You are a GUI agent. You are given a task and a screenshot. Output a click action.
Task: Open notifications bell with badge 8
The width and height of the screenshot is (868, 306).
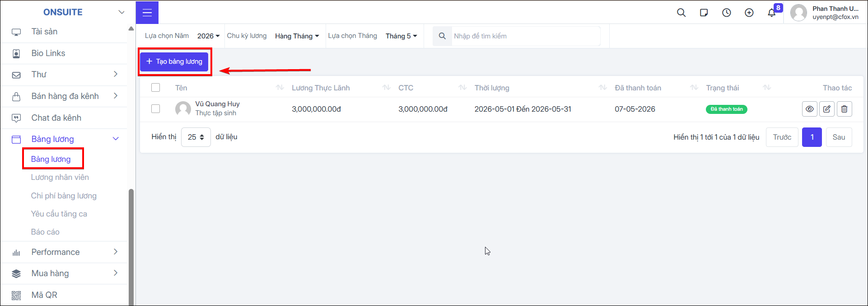[772, 12]
